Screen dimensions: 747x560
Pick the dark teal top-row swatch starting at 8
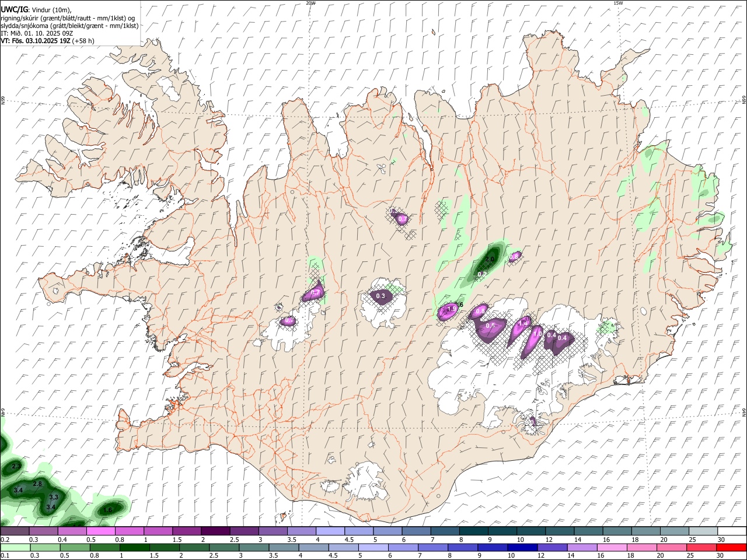coord(473,531)
